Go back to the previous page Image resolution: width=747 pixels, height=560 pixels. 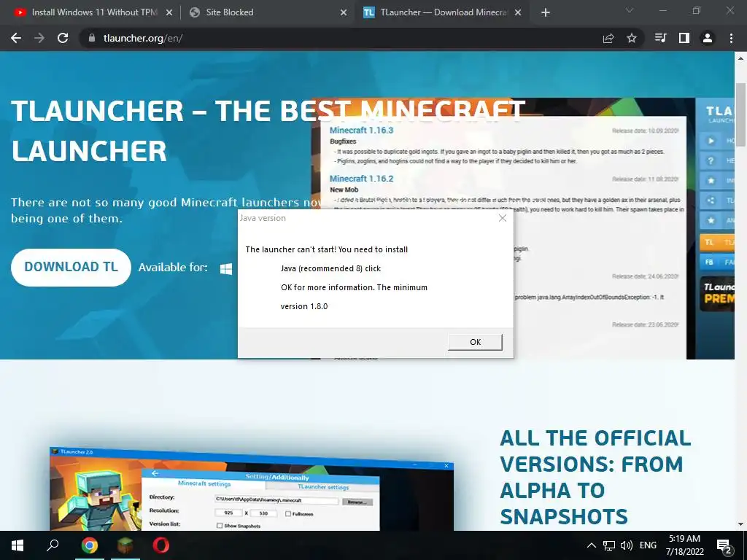tap(16, 38)
